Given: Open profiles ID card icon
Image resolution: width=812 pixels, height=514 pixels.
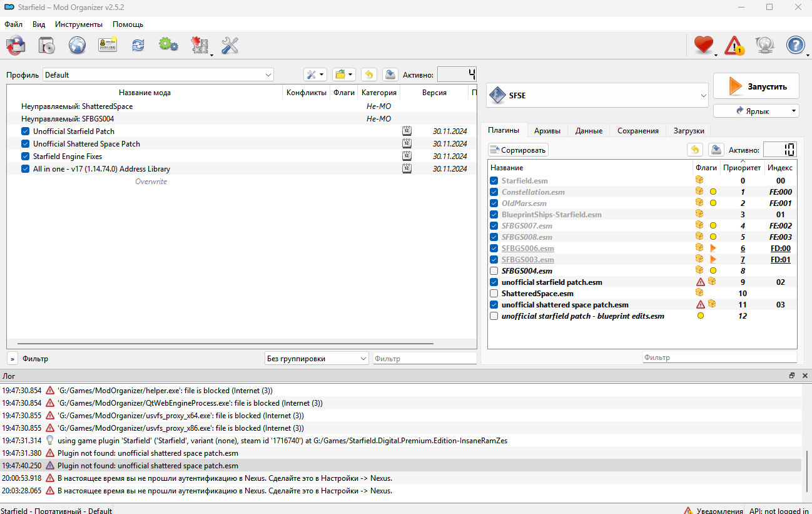Looking at the screenshot, I should [108, 45].
